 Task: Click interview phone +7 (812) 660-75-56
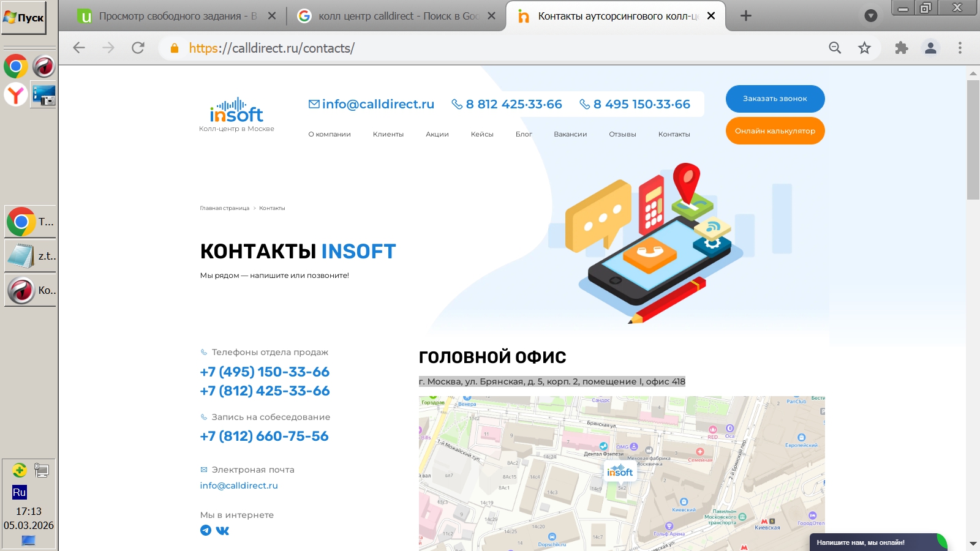tap(264, 436)
